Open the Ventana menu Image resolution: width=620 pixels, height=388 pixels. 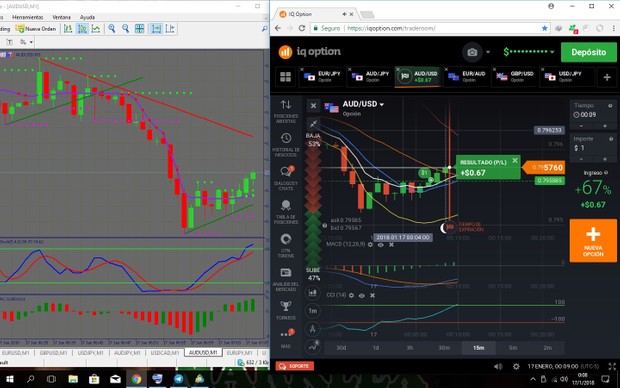(61, 17)
